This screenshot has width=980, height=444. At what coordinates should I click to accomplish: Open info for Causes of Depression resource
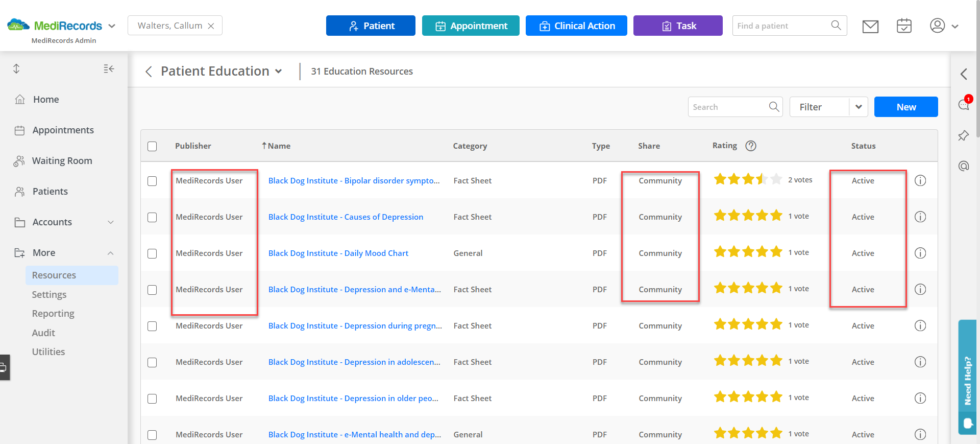[920, 217]
